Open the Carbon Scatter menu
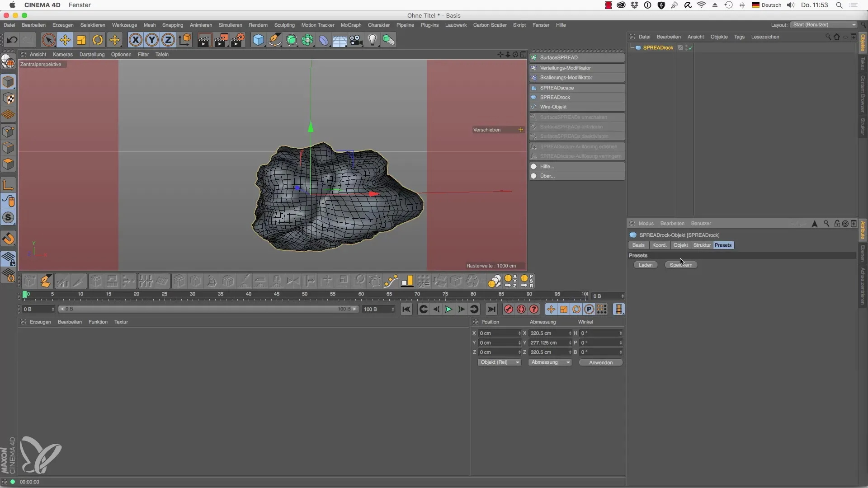 (x=490, y=25)
